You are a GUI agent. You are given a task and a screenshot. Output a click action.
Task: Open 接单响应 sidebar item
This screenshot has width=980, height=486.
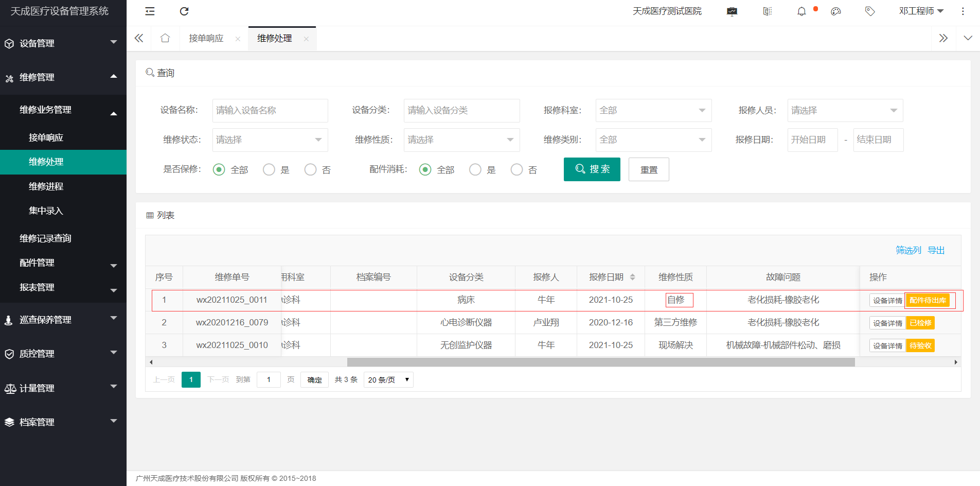63,137
